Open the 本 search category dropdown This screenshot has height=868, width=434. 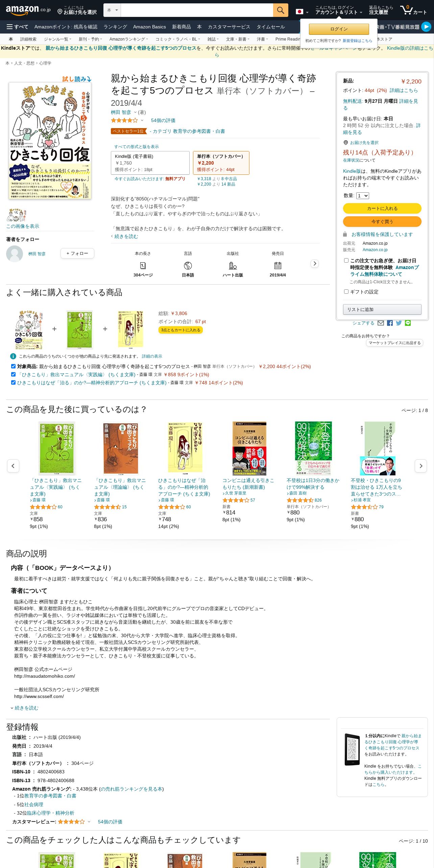112,10
